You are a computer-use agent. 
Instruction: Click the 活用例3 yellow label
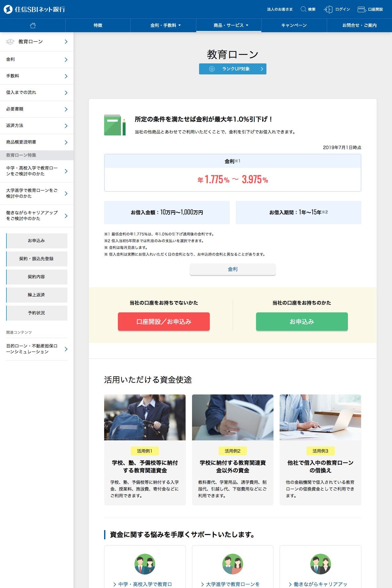click(x=320, y=451)
